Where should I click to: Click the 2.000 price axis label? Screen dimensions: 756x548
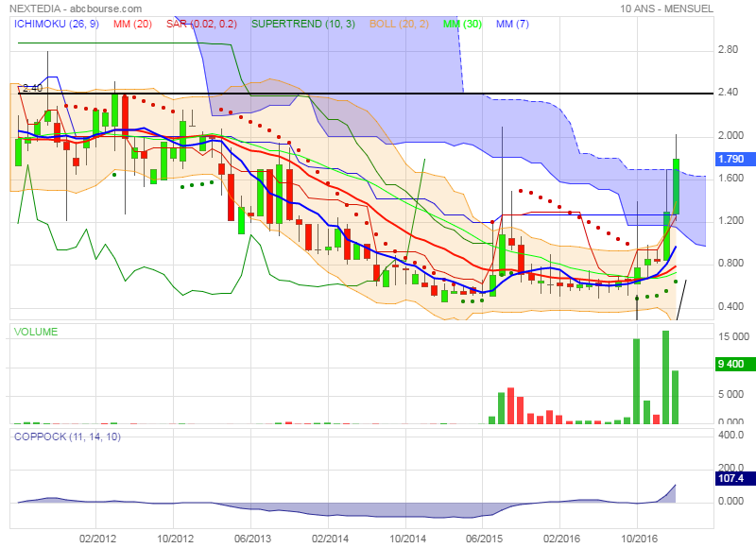point(730,135)
